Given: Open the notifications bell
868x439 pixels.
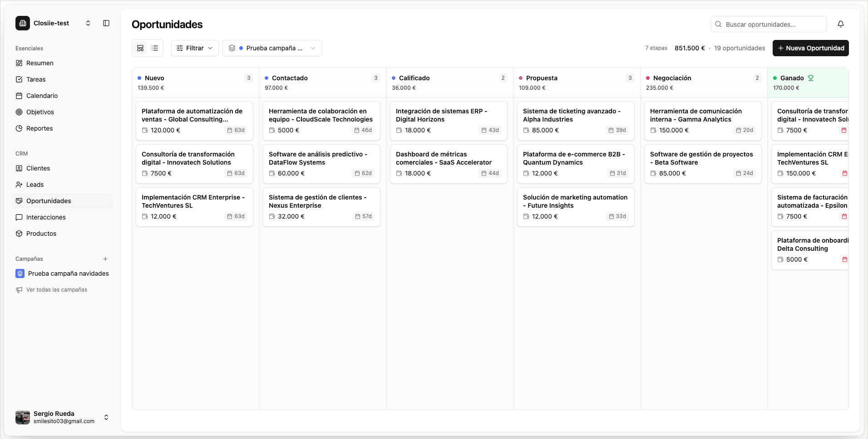Looking at the screenshot, I should pyautogui.click(x=840, y=24).
